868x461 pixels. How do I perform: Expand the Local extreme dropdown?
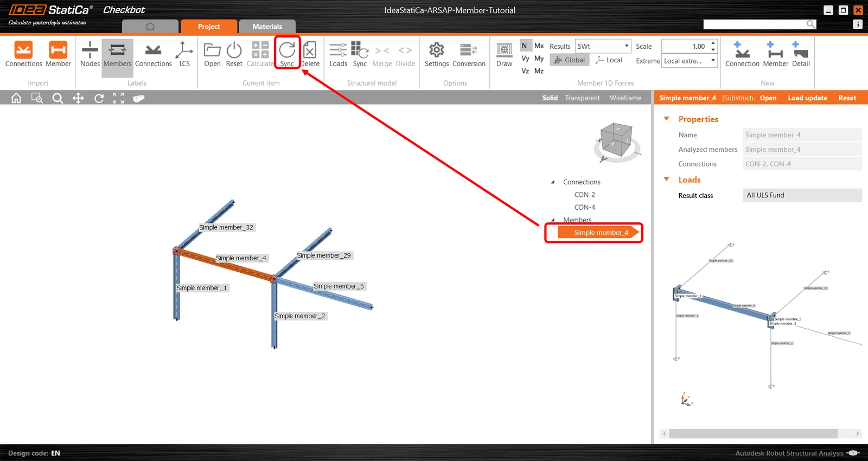click(690, 61)
